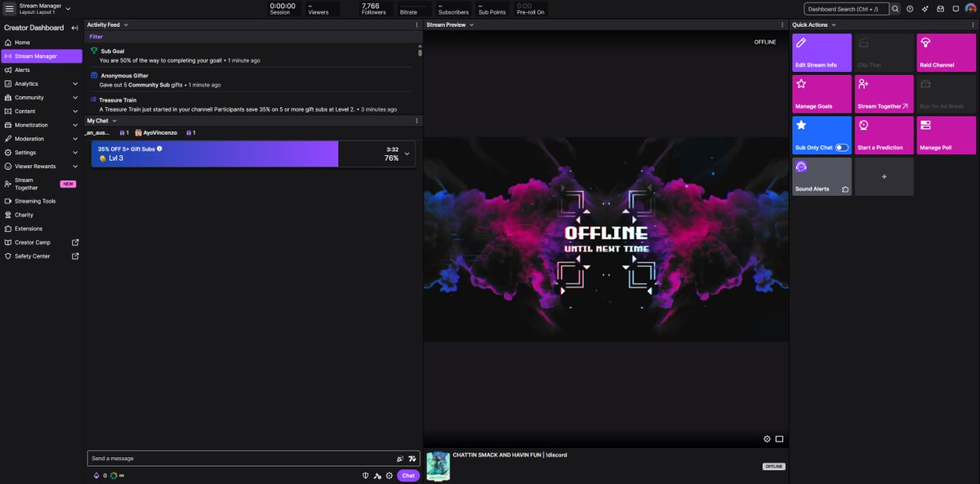Click Edit Stream Info quick action
Screen dimensions: 980x484
point(822,52)
